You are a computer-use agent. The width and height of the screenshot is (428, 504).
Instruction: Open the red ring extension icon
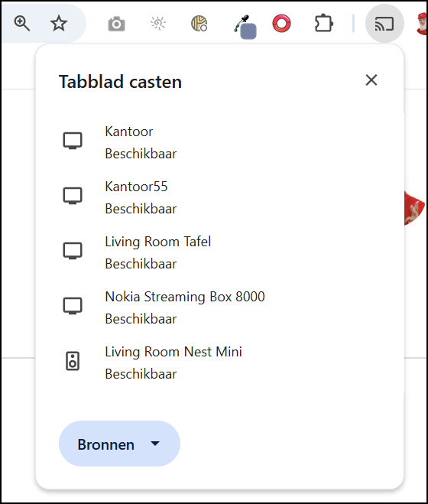pyautogui.click(x=281, y=23)
